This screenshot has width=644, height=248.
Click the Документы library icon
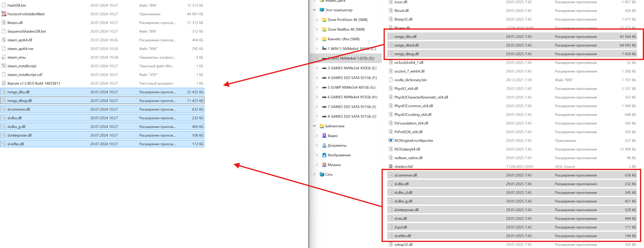(324, 145)
